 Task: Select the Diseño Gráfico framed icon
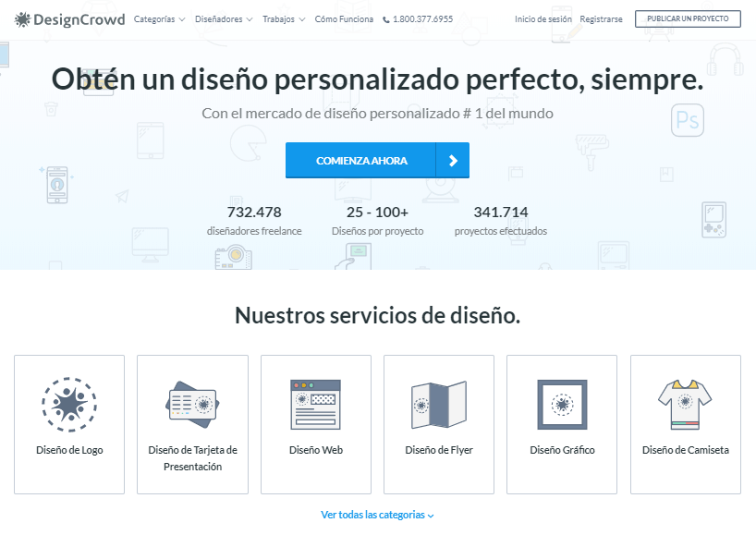[x=562, y=405]
